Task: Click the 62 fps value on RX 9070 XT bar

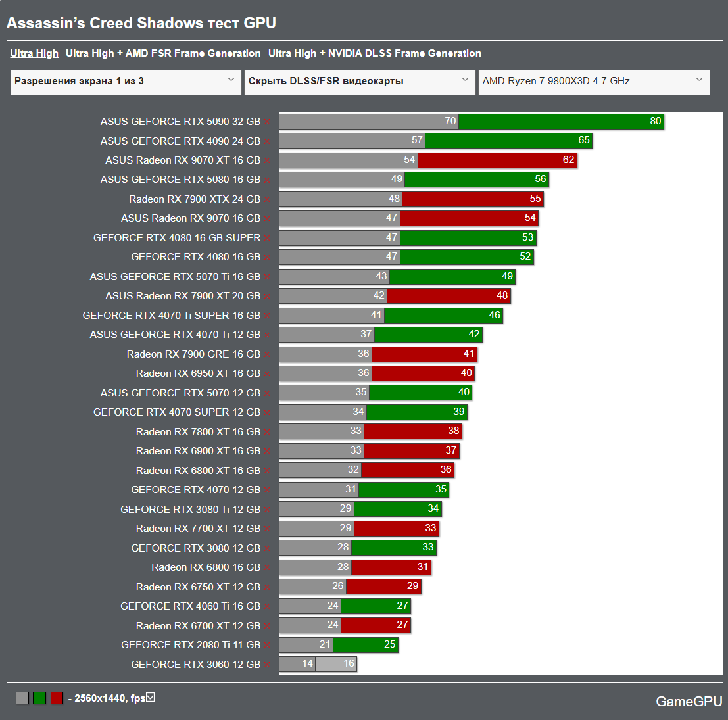Action: point(568,160)
